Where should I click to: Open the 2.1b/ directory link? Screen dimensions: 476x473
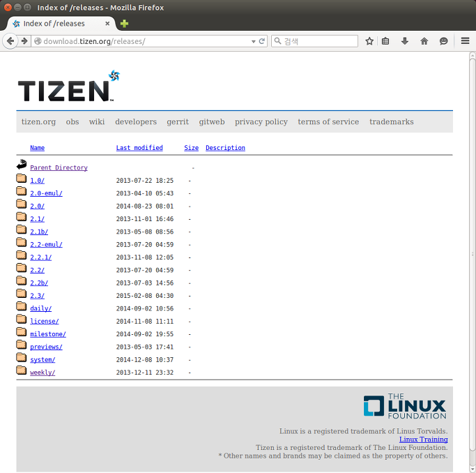click(x=39, y=232)
